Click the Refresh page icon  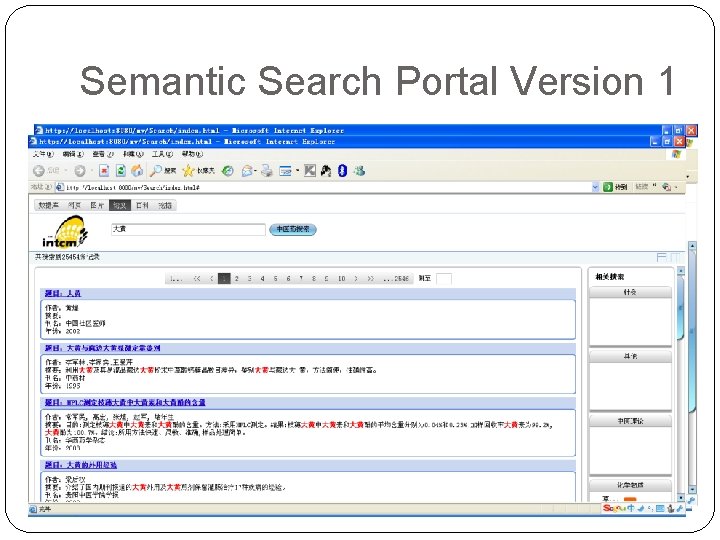[120, 171]
